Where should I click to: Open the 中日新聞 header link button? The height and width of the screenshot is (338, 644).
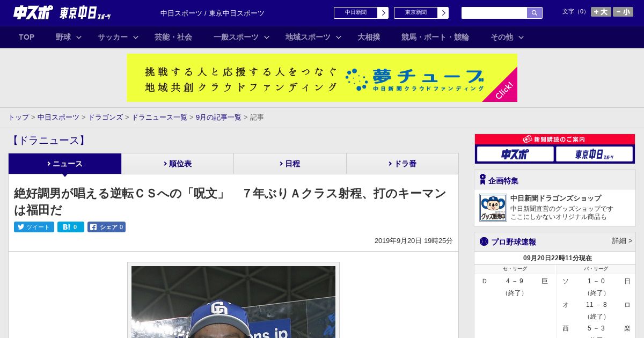click(x=356, y=13)
